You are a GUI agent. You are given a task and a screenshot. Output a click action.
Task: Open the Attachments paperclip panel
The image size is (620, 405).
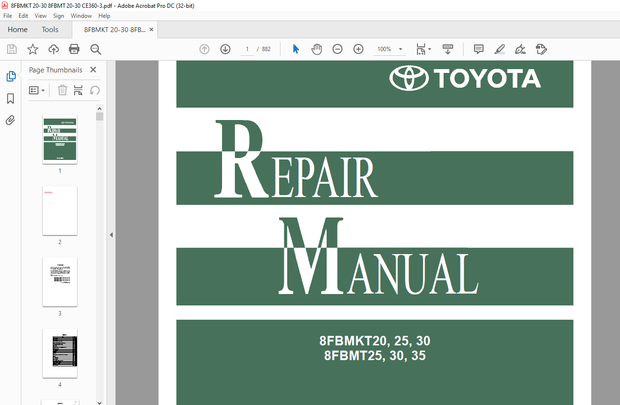10,120
